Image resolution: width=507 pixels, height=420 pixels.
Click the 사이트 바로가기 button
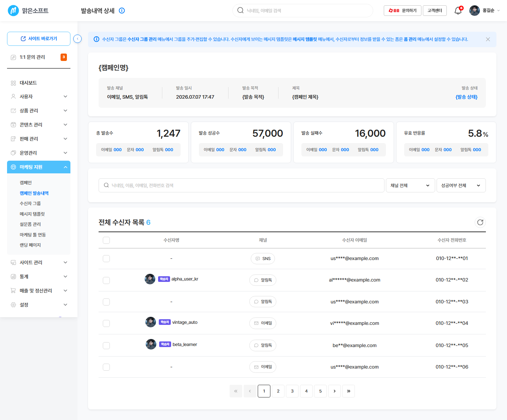click(x=39, y=39)
